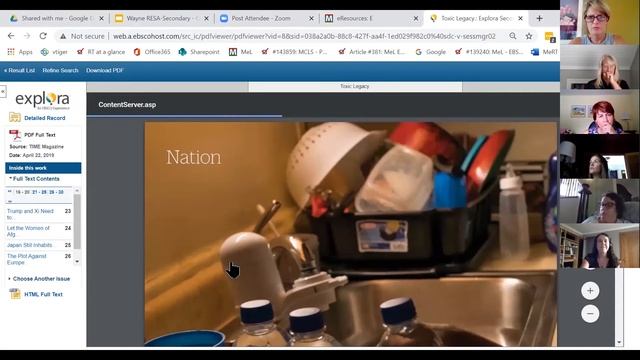Open the #139240: MeL - EBS bookmark
The width and height of the screenshot is (640, 360).
pyautogui.click(x=489, y=52)
